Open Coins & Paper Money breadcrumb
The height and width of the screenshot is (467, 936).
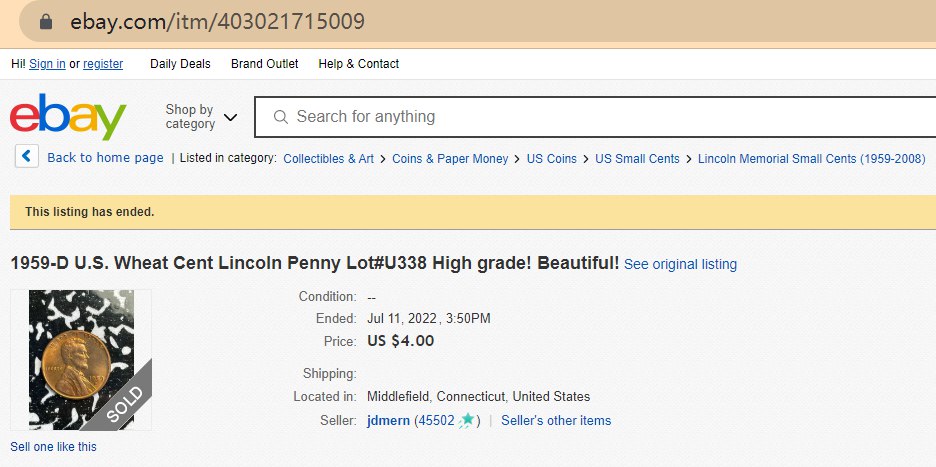[450, 159]
